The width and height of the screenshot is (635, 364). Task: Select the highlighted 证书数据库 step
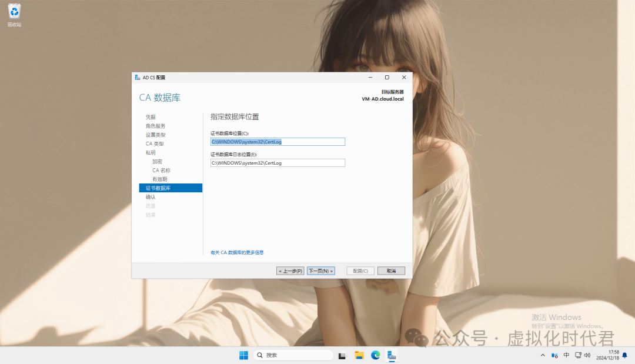click(171, 188)
